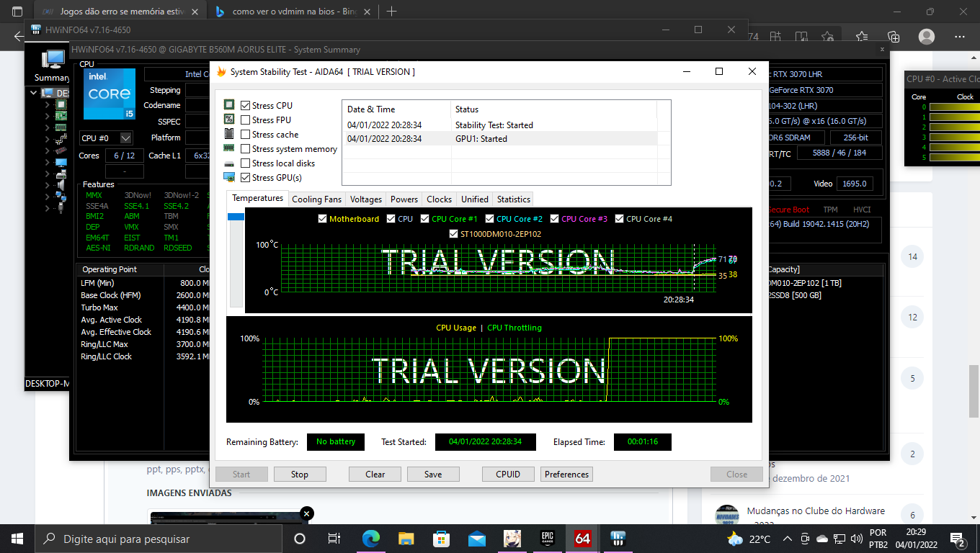This screenshot has width=980, height=553.
Task: Uncheck Stress GPU(s) checkbox
Action: pyautogui.click(x=246, y=178)
